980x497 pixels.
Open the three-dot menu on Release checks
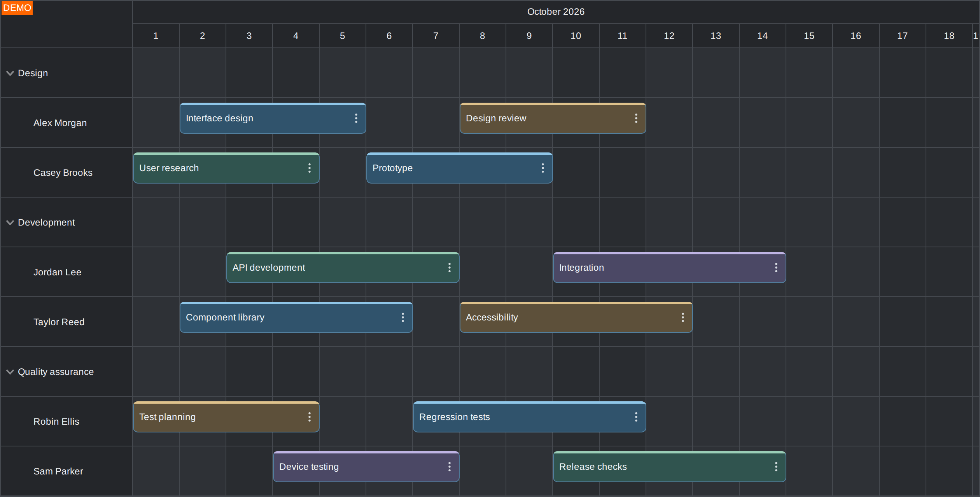tap(776, 467)
